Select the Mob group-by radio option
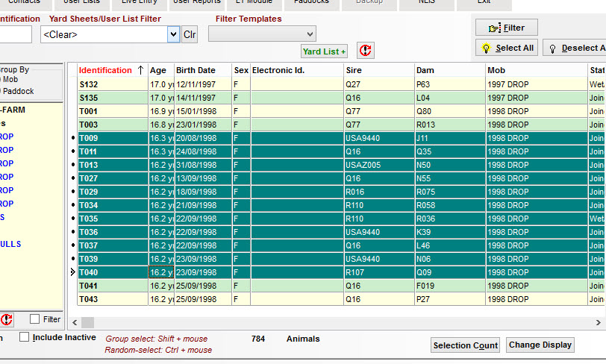Screen dimensions: 606x364 [x=10, y=79]
